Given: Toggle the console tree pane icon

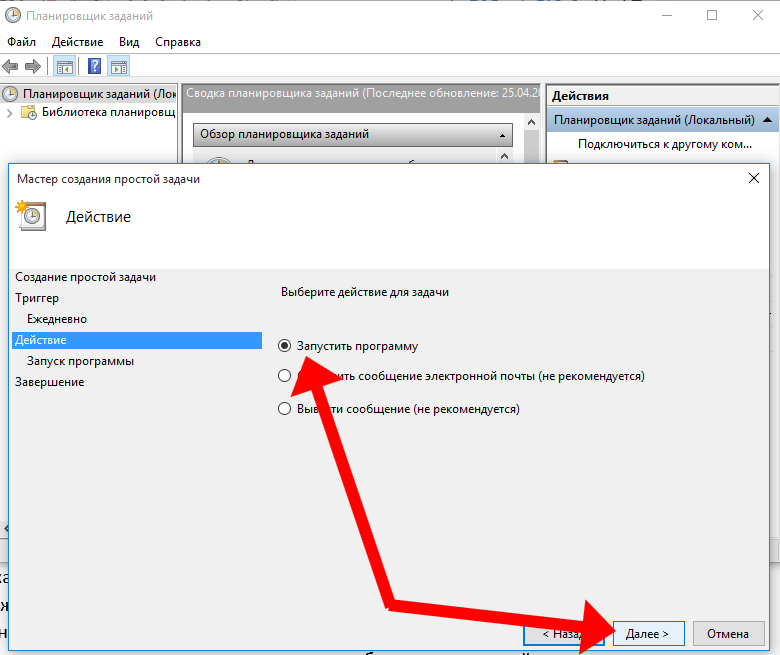Looking at the screenshot, I should [64, 67].
